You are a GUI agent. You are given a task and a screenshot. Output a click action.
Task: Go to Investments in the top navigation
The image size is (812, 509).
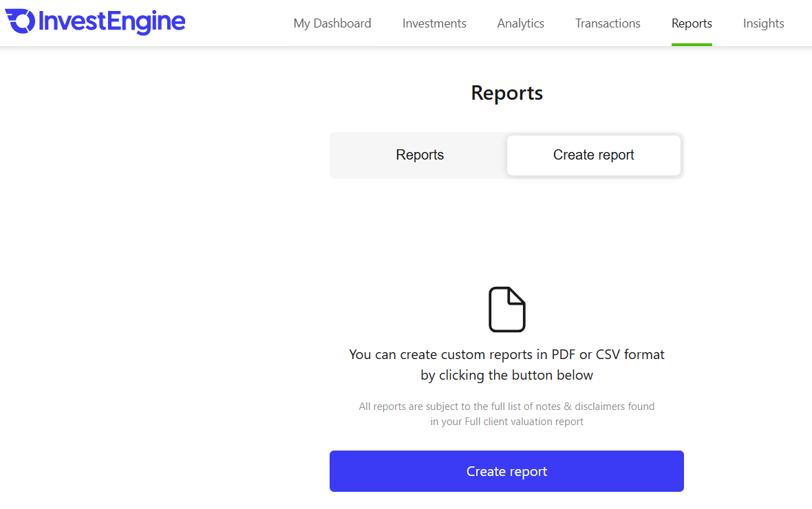pyautogui.click(x=434, y=23)
